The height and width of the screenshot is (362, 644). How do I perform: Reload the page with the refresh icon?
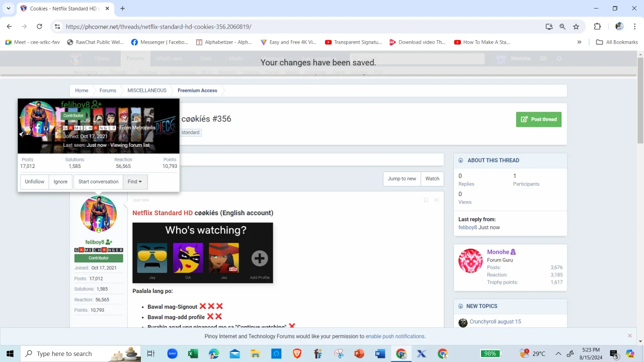point(39,27)
